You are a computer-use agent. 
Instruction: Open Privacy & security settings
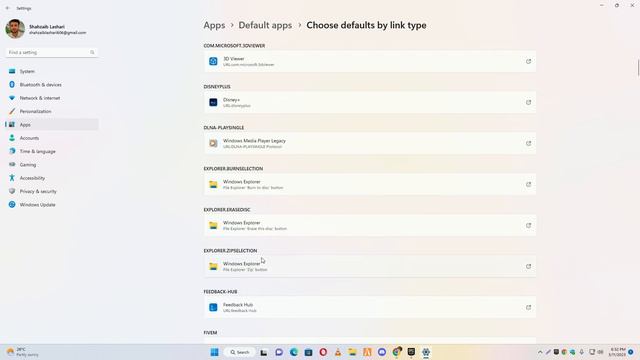(51, 191)
